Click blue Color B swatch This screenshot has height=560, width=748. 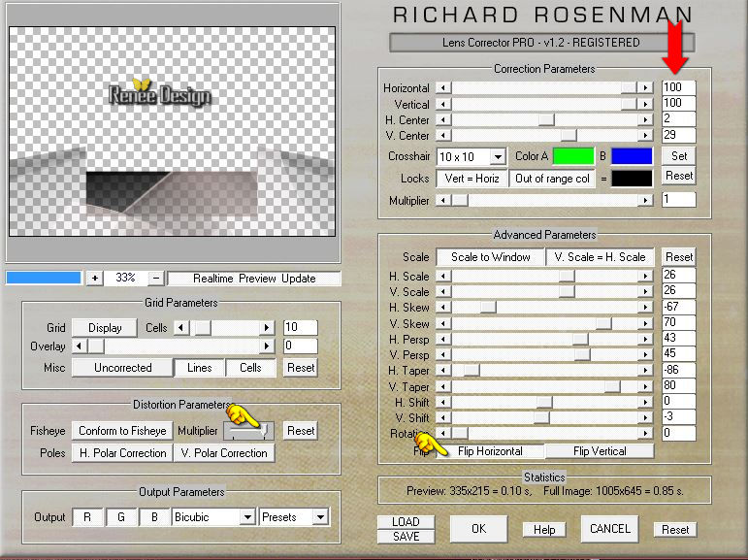pos(632,156)
